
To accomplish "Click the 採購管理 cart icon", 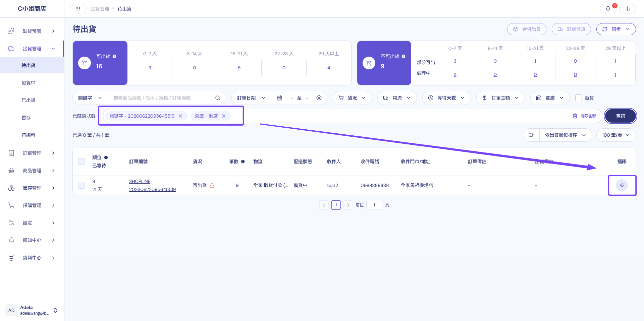I will click(11, 205).
